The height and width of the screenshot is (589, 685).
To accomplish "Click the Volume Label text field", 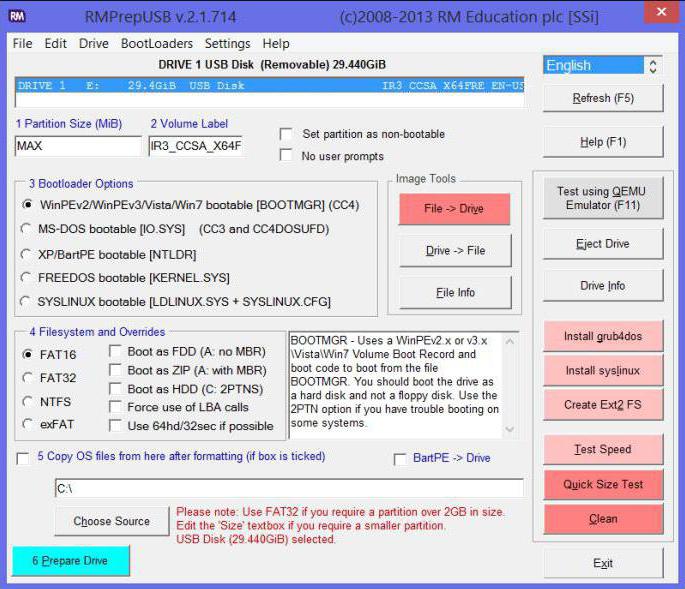I will click(x=195, y=146).
